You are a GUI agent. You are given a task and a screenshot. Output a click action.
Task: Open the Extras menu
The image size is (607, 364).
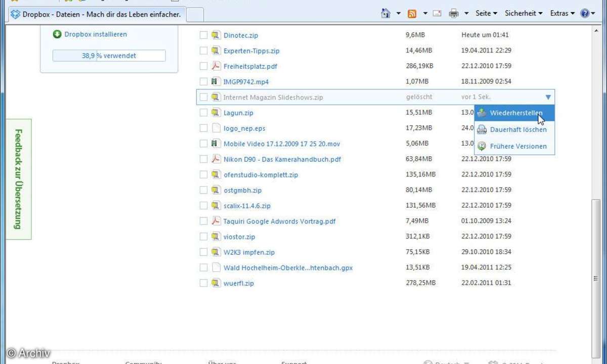[562, 14]
